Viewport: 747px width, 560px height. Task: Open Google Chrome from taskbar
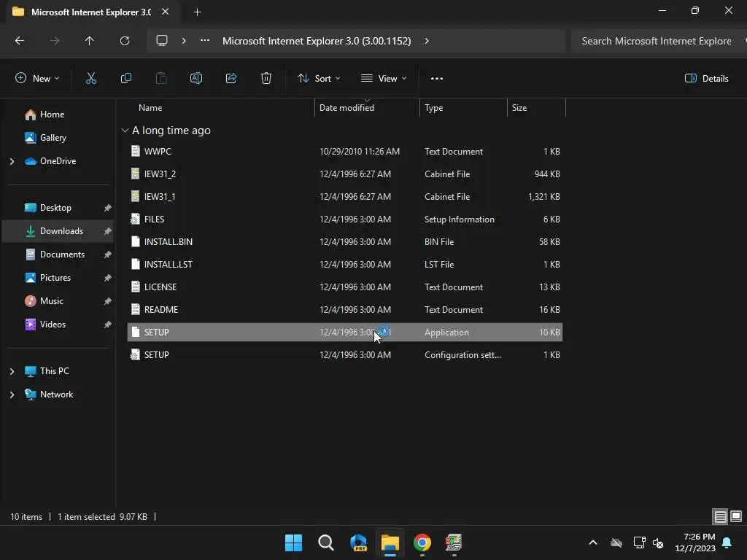pyautogui.click(x=422, y=542)
